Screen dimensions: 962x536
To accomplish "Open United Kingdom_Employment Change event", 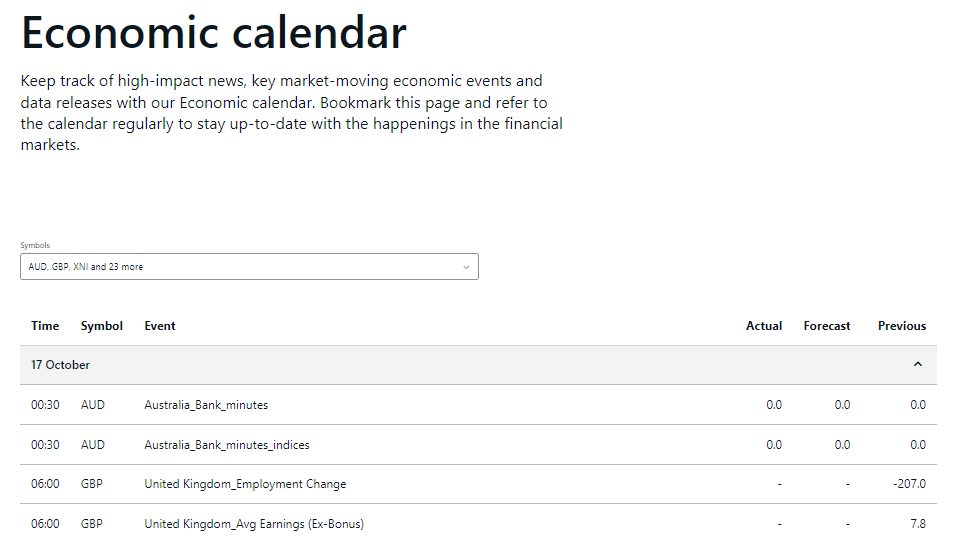I will click(x=245, y=484).
